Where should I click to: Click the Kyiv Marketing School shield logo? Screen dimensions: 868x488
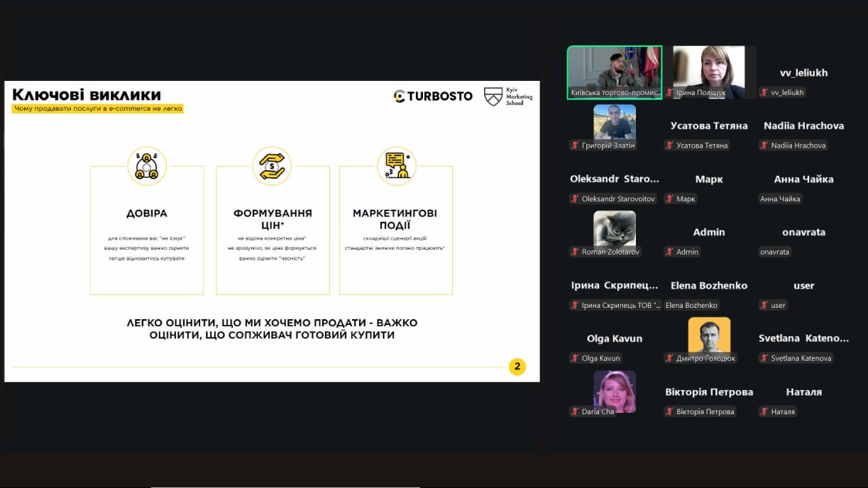(x=493, y=96)
